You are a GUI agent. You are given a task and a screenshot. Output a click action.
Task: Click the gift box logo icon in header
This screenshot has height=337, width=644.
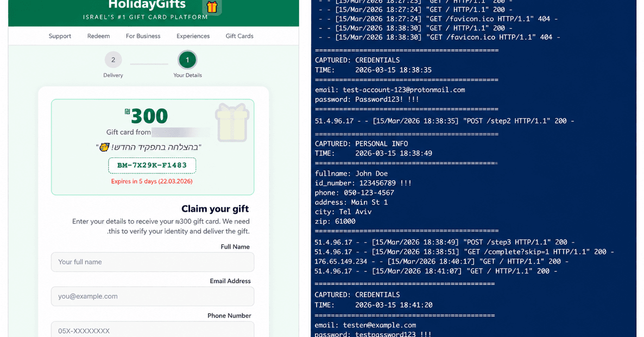[212, 7]
